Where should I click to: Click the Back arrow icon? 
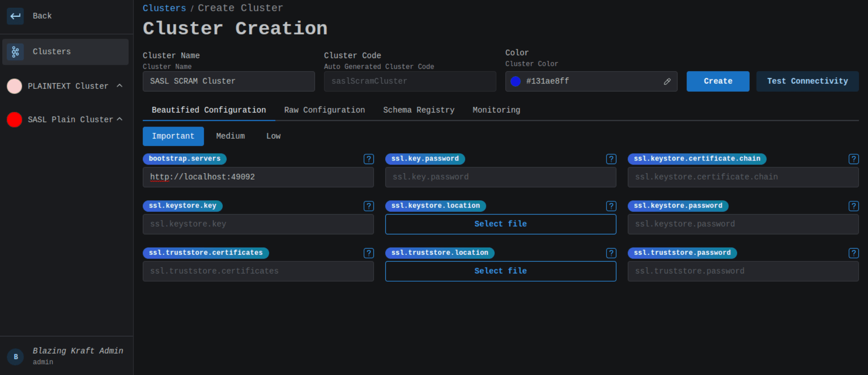click(15, 16)
